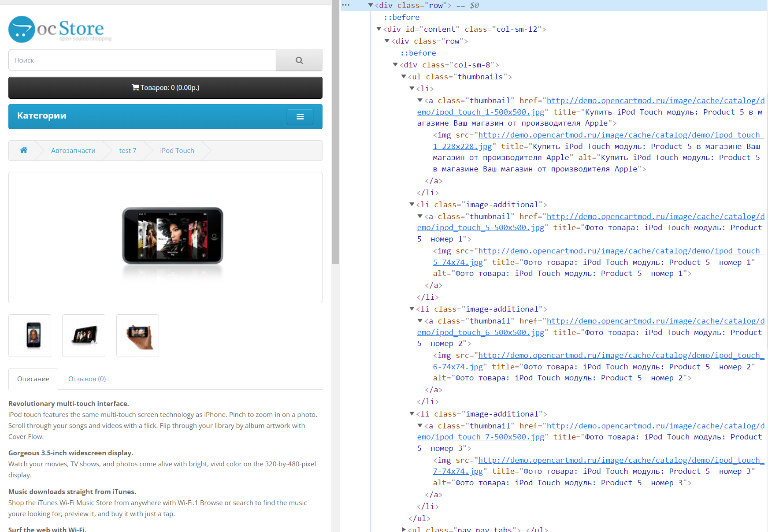Open the main iPod Touch product image

tap(172, 237)
